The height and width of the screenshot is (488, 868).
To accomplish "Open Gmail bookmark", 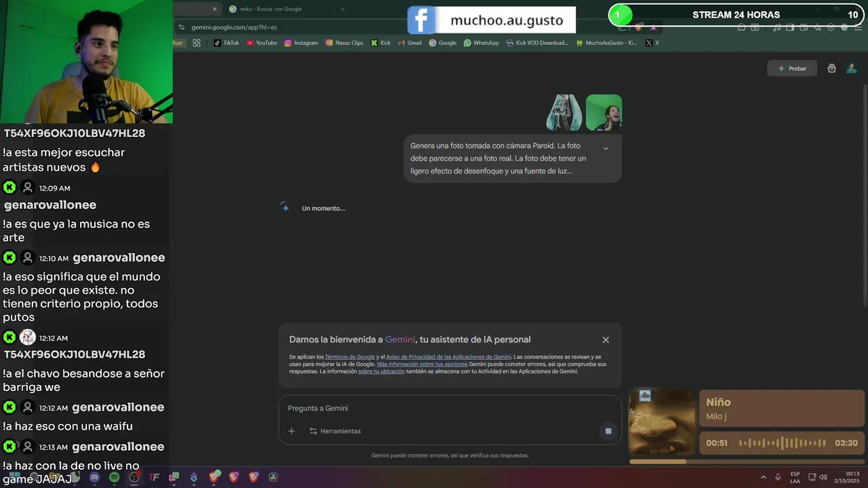I will click(x=410, y=43).
